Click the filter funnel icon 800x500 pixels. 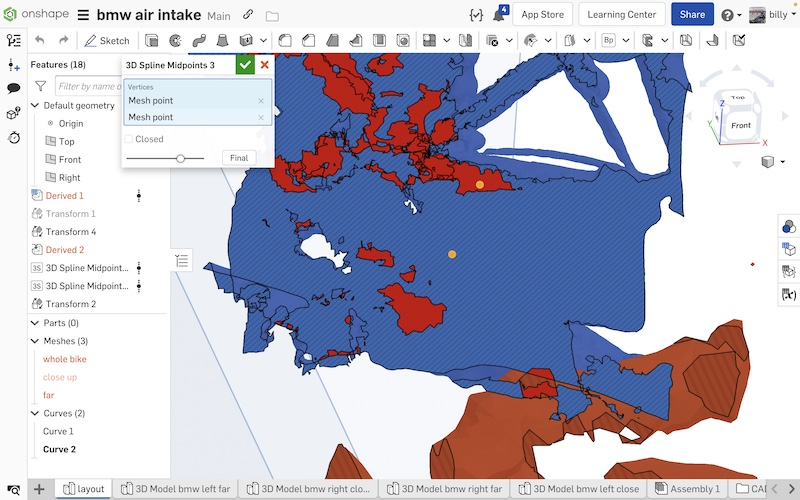click(x=40, y=86)
